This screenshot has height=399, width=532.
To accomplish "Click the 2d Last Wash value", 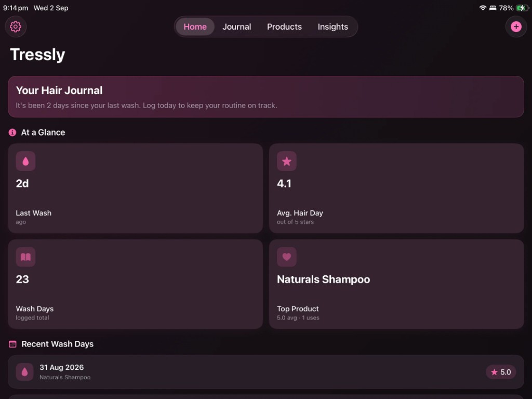I will coord(22,183).
